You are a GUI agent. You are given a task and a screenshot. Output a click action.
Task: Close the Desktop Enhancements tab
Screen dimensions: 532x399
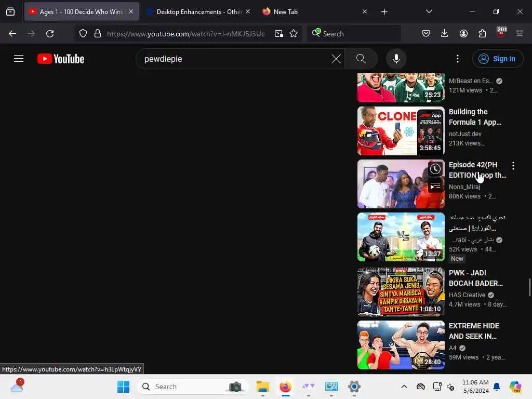tap(248, 11)
